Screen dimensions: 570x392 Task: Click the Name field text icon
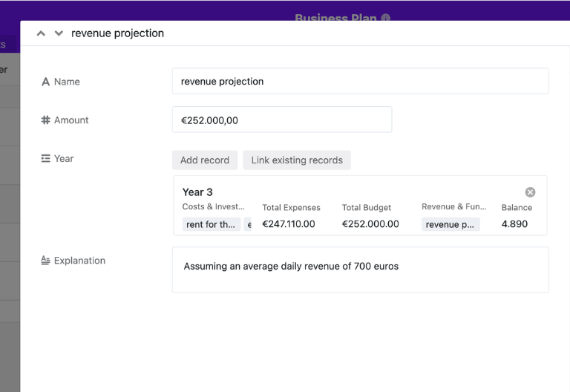[45, 82]
